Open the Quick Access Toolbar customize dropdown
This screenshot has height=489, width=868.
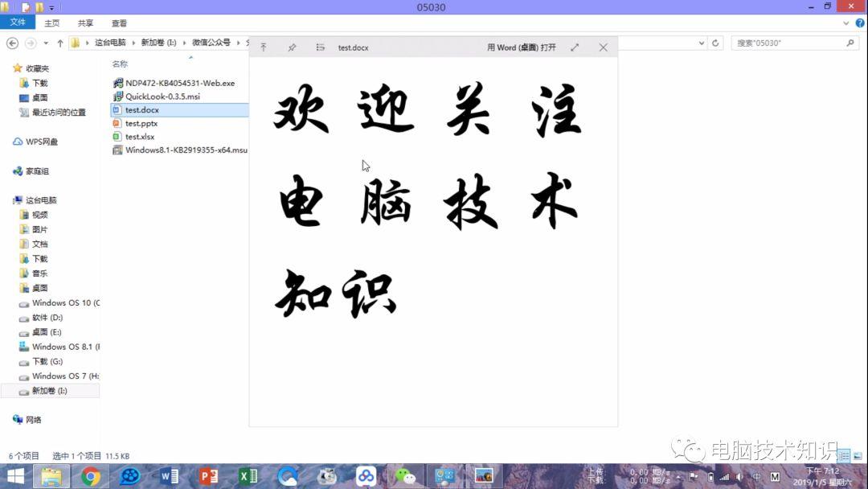tap(51, 8)
